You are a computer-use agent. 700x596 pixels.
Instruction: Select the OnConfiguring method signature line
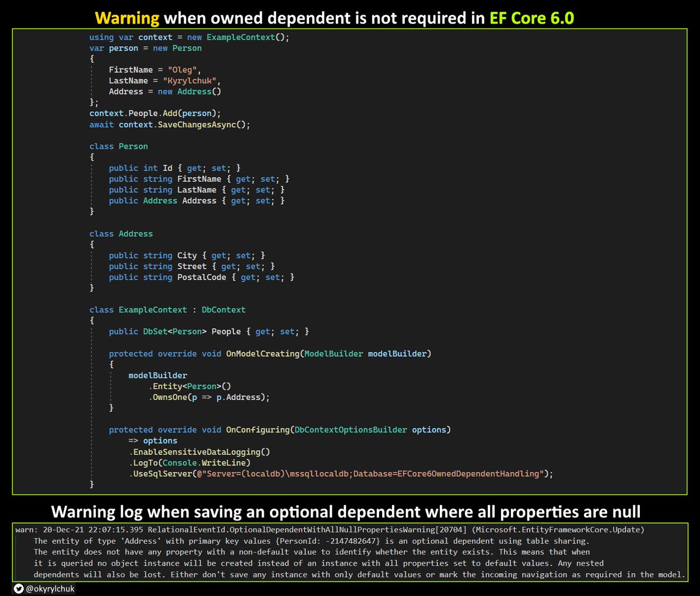pos(280,430)
